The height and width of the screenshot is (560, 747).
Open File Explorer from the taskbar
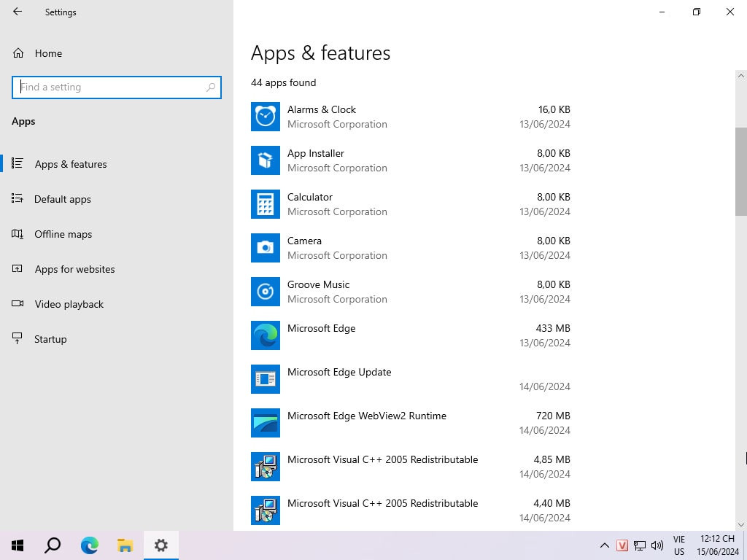click(x=125, y=545)
